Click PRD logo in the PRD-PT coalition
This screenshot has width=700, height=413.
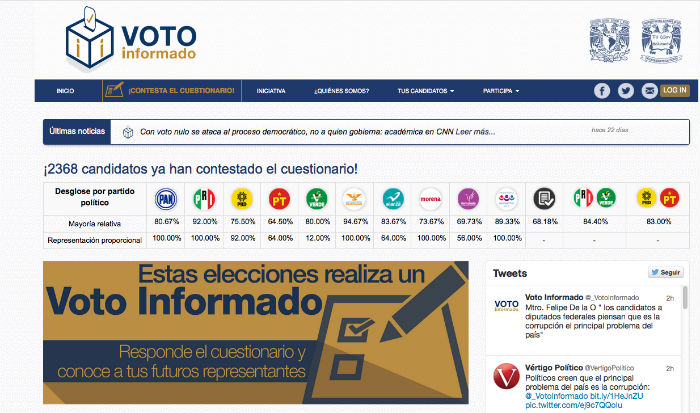[646, 198]
